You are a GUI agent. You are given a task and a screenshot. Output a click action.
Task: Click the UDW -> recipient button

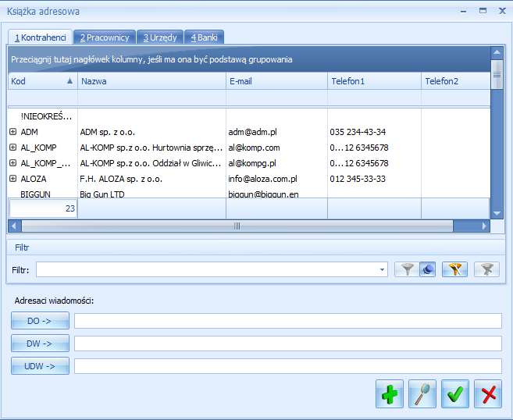40,366
